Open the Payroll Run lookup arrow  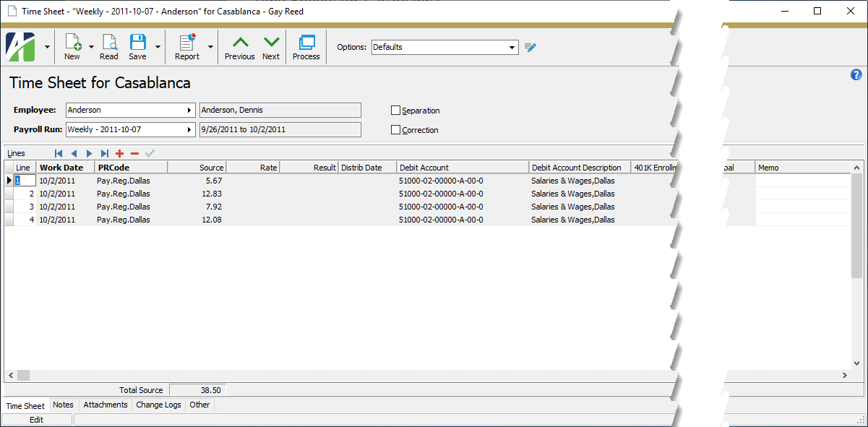click(189, 130)
